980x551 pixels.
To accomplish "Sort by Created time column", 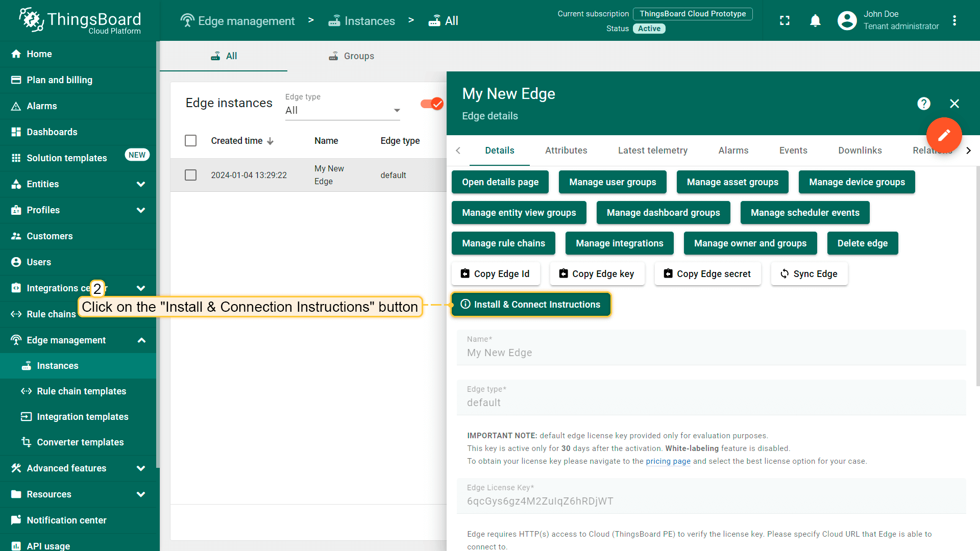I will [x=242, y=140].
